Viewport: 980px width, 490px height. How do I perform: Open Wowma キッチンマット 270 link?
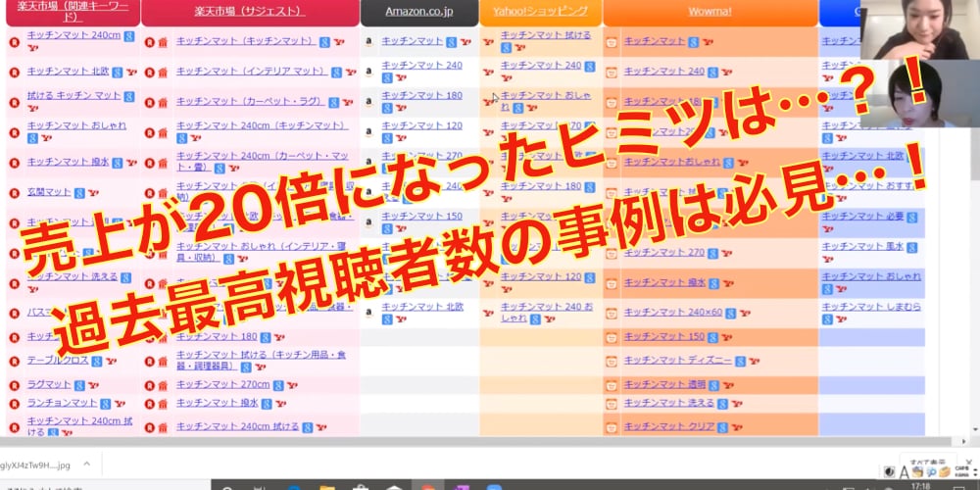(x=663, y=253)
